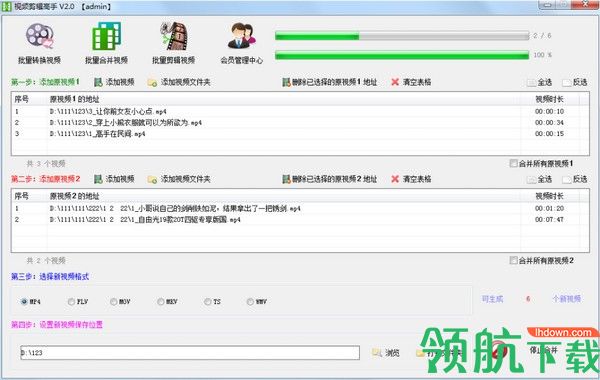
Task: Click the 2 / 6 task progress bar
Action: pos(402,36)
